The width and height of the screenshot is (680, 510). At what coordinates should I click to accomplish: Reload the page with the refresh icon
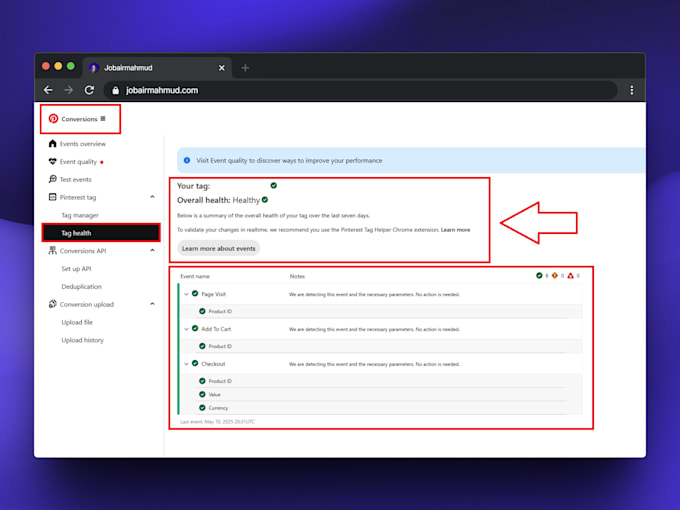click(89, 90)
